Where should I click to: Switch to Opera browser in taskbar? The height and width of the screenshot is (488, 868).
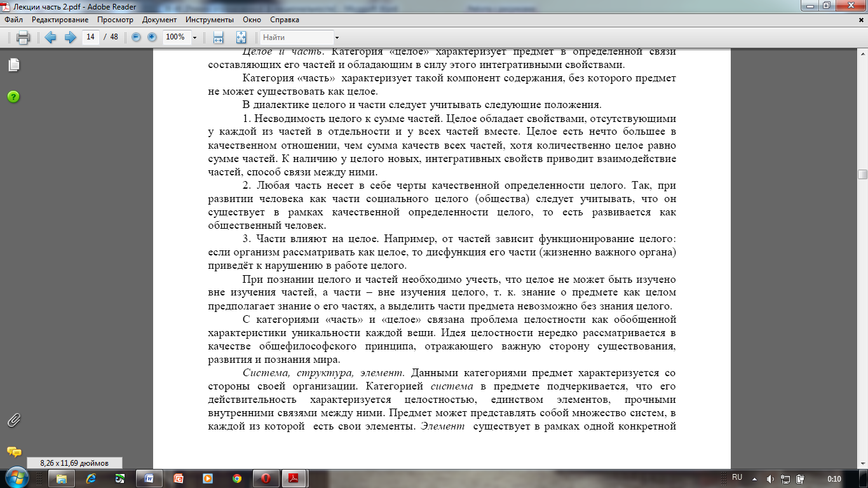click(266, 478)
